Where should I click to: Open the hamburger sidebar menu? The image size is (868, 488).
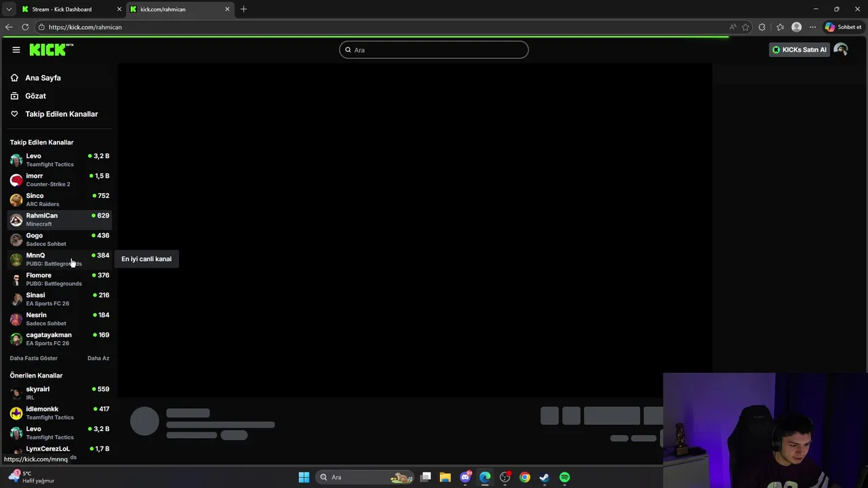pos(16,49)
